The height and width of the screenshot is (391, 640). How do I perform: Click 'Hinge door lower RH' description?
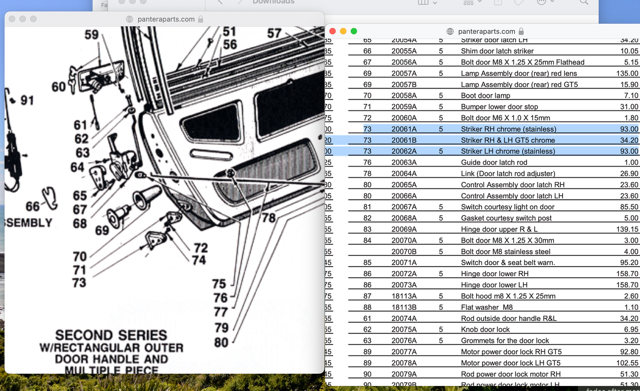pos(494,274)
